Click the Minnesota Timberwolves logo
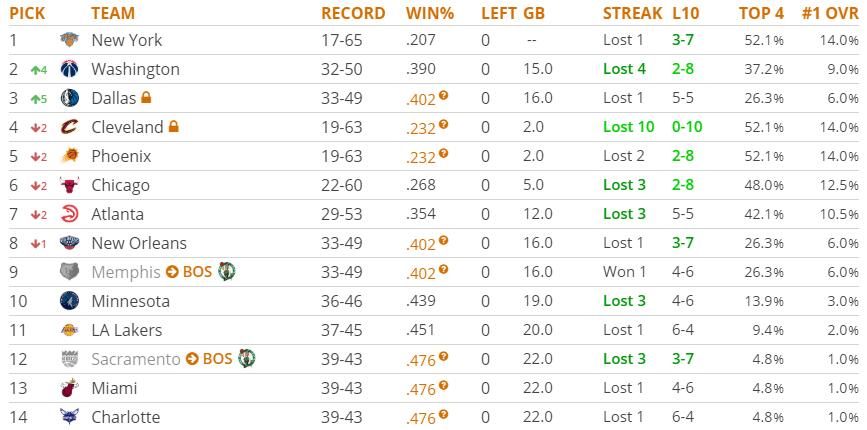The height and width of the screenshot is (430, 867). 69,302
